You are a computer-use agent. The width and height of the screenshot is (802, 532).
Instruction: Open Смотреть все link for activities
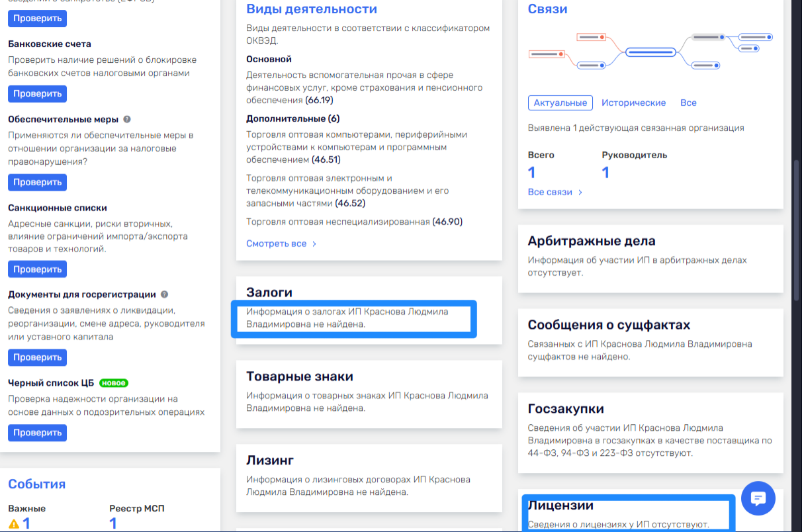tap(277, 244)
